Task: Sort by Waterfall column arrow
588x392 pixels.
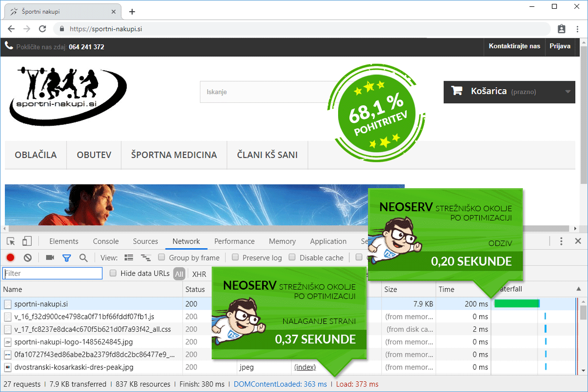Action: [x=582, y=289]
